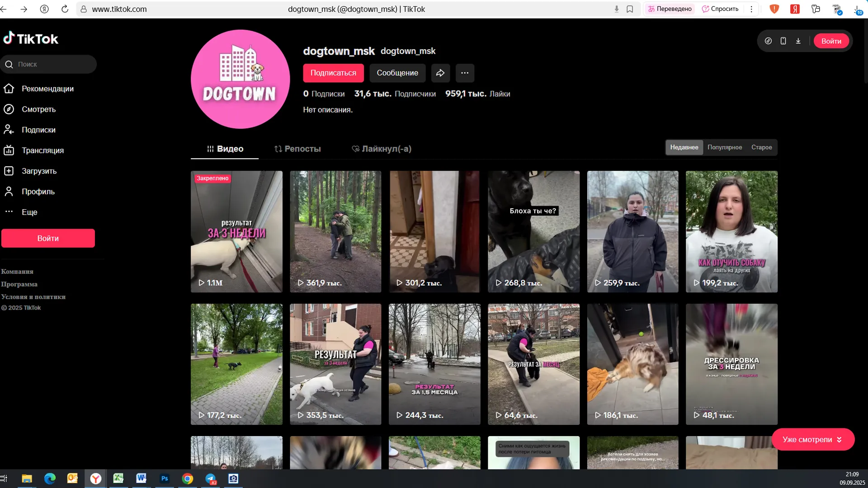Click the mobile phone icon in top-right bar

coord(783,41)
